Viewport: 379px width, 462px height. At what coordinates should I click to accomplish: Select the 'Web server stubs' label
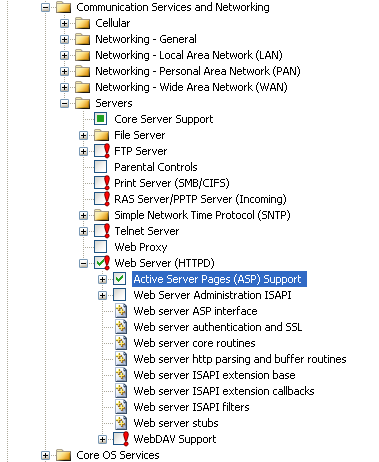(176, 423)
